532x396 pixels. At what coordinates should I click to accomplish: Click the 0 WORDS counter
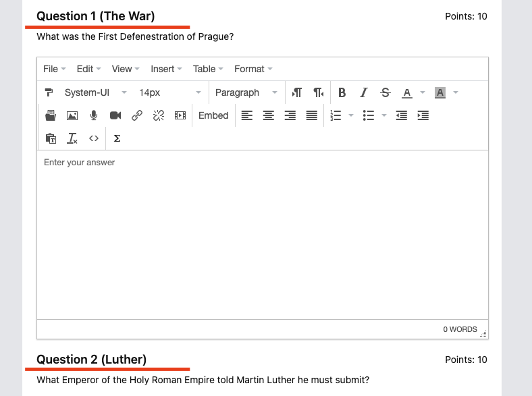point(460,329)
